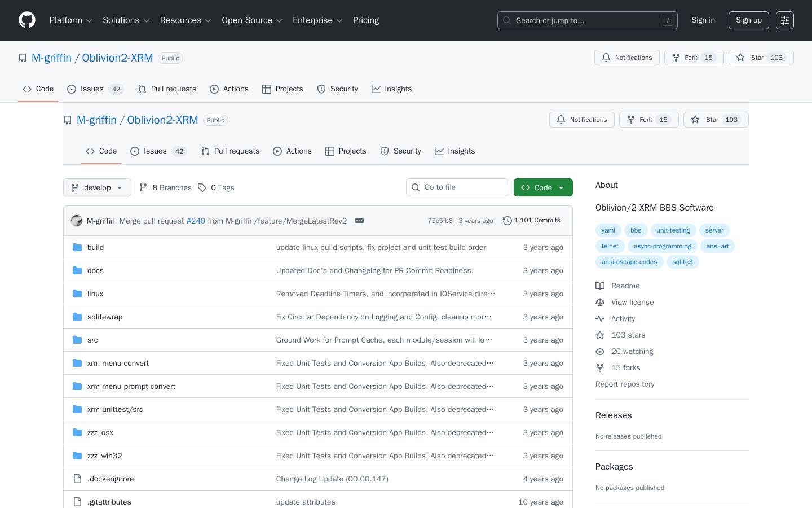This screenshot has width=812, height=508.
Task: Expand the commit message ellipsis
Action: (x=359, y=221)
